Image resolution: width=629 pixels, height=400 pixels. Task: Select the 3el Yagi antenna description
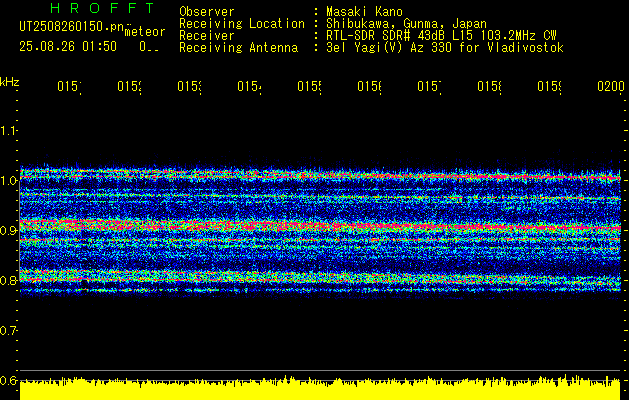[445, 48]
